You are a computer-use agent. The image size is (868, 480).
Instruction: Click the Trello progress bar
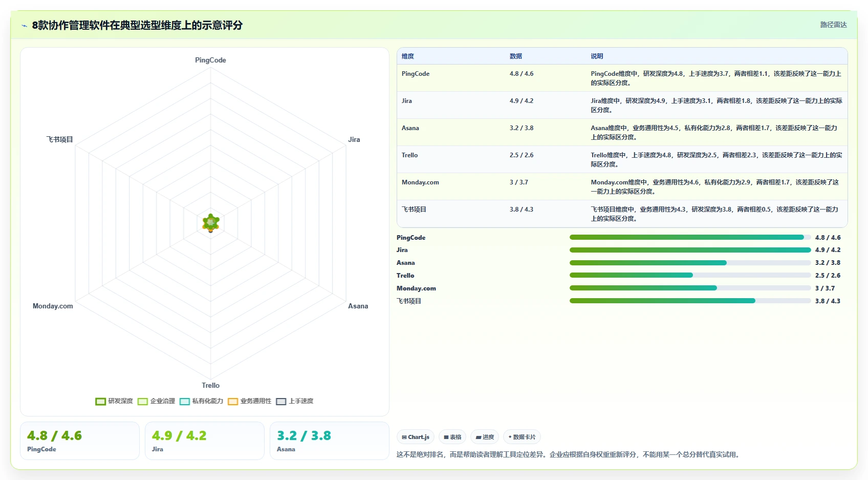click(x=690, y=275)
